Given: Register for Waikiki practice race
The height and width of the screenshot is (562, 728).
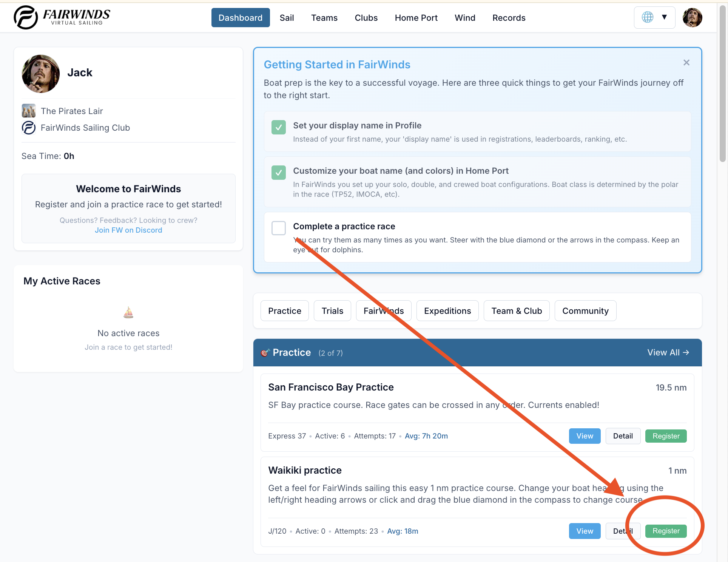Looking at the screenshot, I should pos(666,531).
